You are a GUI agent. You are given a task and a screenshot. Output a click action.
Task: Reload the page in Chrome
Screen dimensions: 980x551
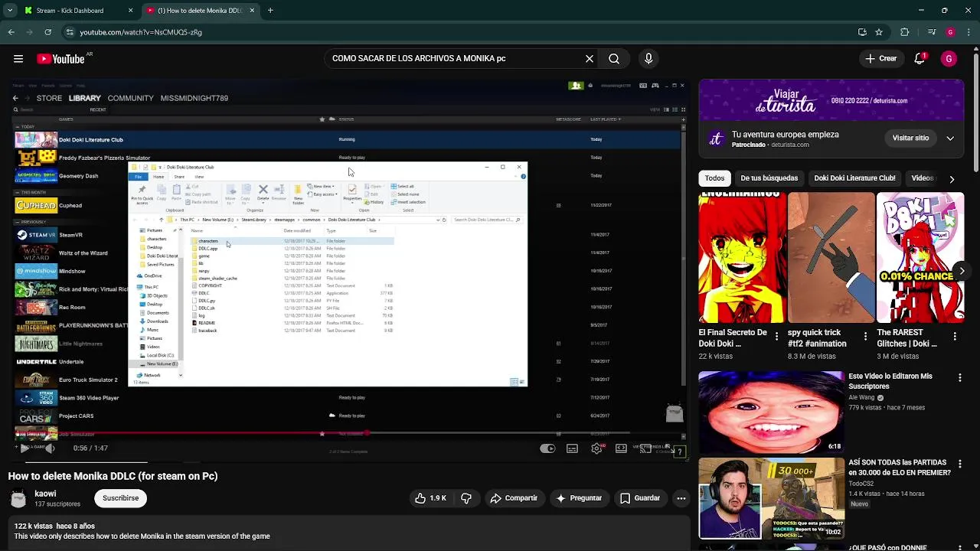(48, 32)
